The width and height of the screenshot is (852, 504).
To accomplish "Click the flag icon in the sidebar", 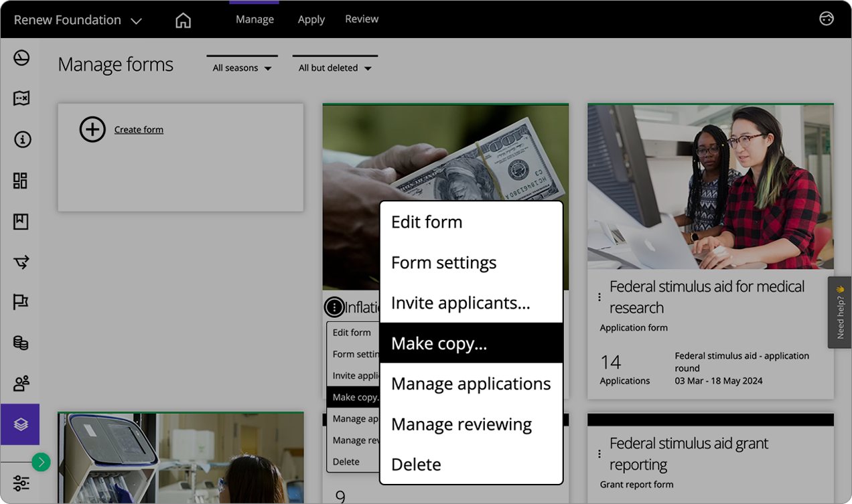I will click(x=21, y=302).
